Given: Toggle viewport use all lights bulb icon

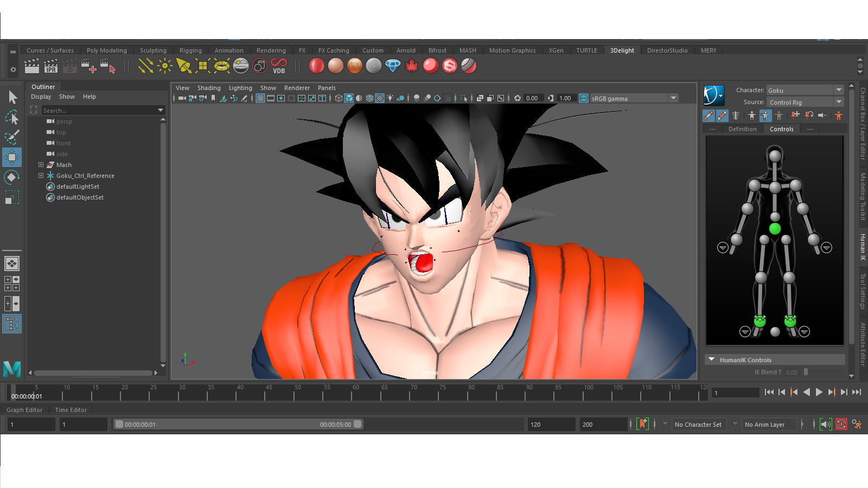Looking at the screenshot, I should pyautogui.click(x=390, y=98).
